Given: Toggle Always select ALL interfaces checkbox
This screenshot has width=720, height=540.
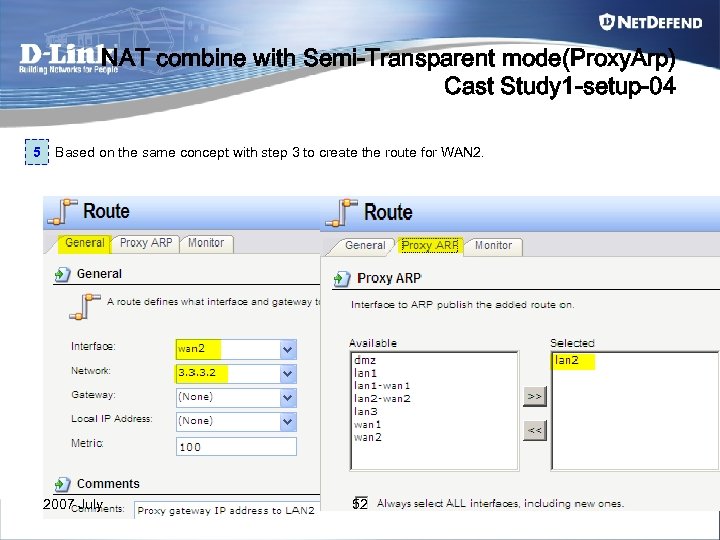Looking at the screenshot, I should pyautogui.click(x=361, y=503).
